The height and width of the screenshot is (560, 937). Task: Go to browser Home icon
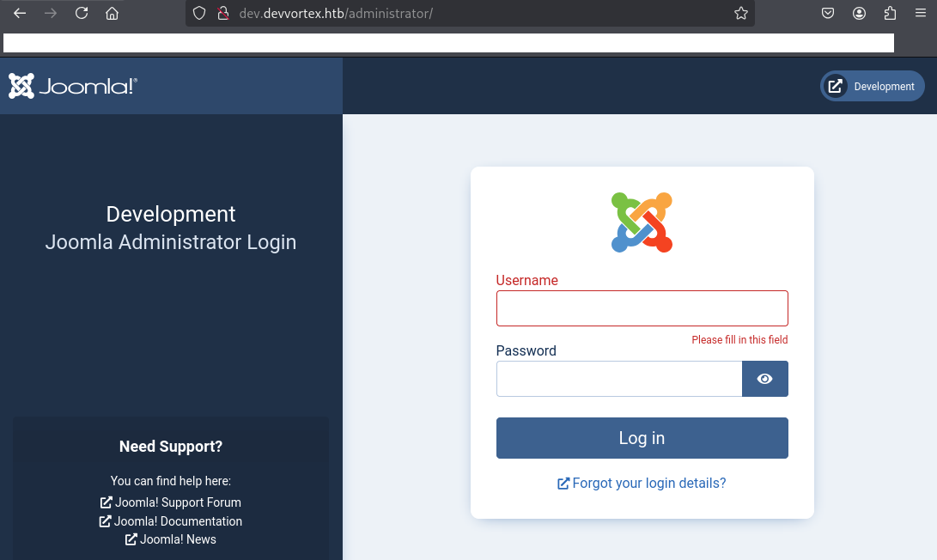click(x=112, y=13)
